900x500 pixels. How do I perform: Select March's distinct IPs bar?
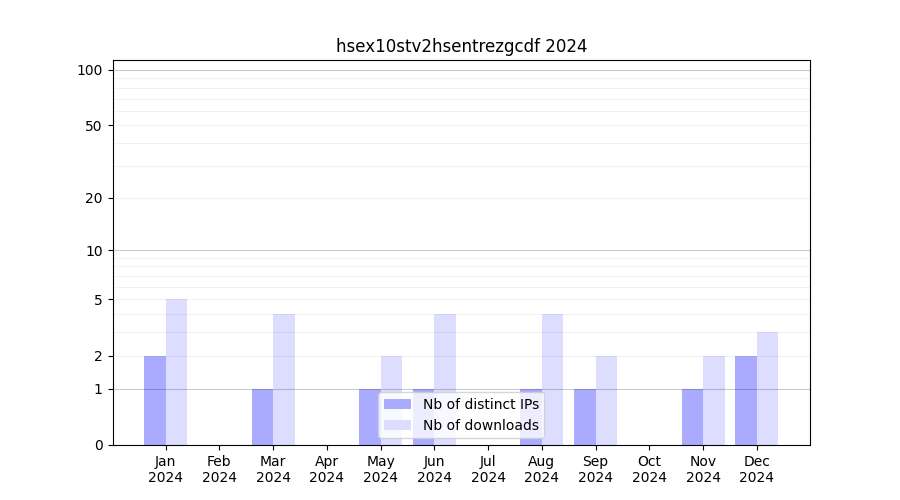pos(262,417)
